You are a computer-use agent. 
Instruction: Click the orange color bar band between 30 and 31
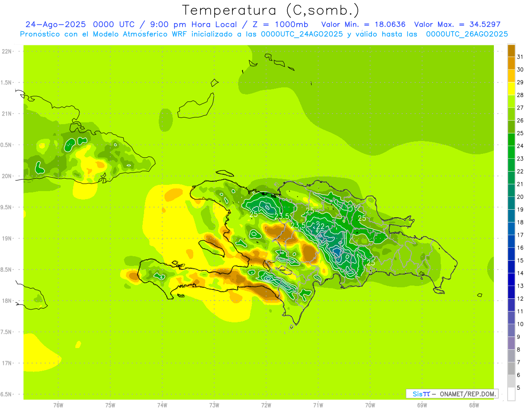tap(512, 63)
